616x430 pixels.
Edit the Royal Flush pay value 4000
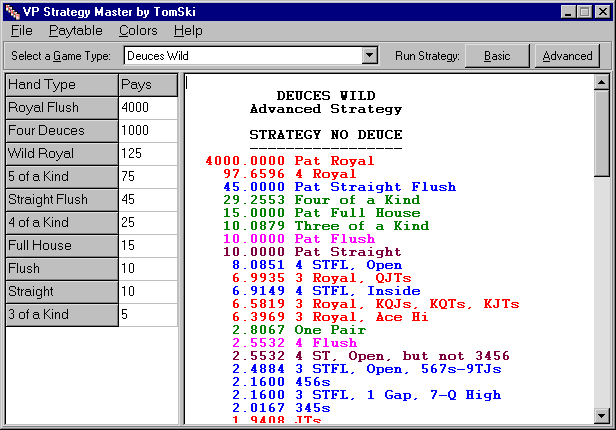click(x=148, y=108)
